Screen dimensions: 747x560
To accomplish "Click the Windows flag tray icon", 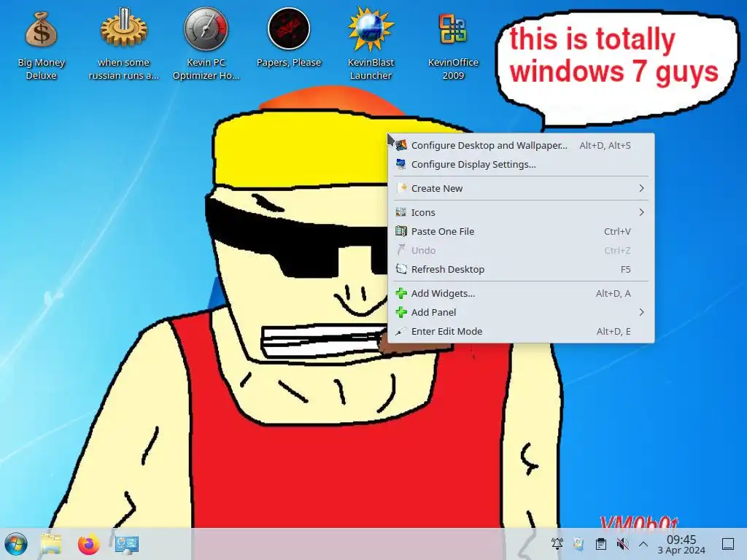I will [x=578, y=543].
